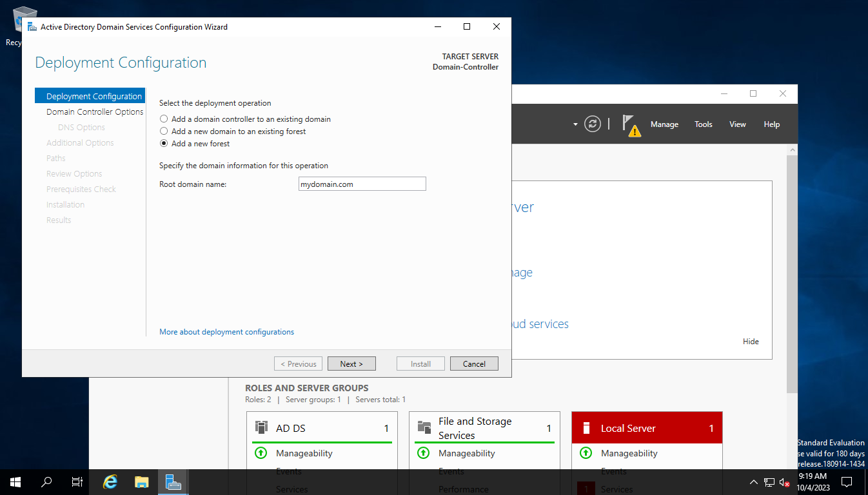Open Task View from the taskbar
The width and height of the screenshot is (868, 495).
pyautogui.click(x=76, y=481)
